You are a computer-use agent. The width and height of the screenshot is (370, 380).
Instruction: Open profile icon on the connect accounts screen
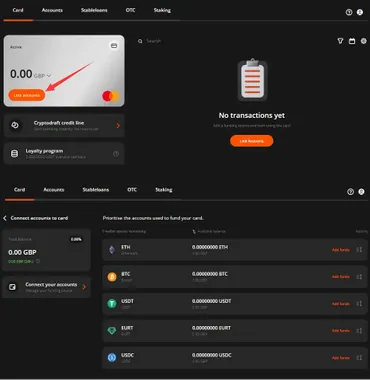[x=361, y=192]
